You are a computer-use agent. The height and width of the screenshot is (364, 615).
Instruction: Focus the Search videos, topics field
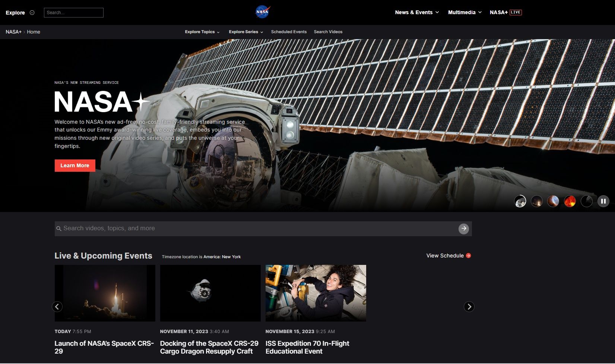pyautogui.click(x=263, y=228)
